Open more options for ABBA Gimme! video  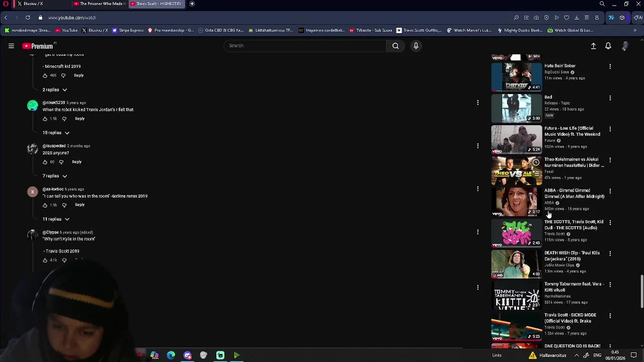610,191
